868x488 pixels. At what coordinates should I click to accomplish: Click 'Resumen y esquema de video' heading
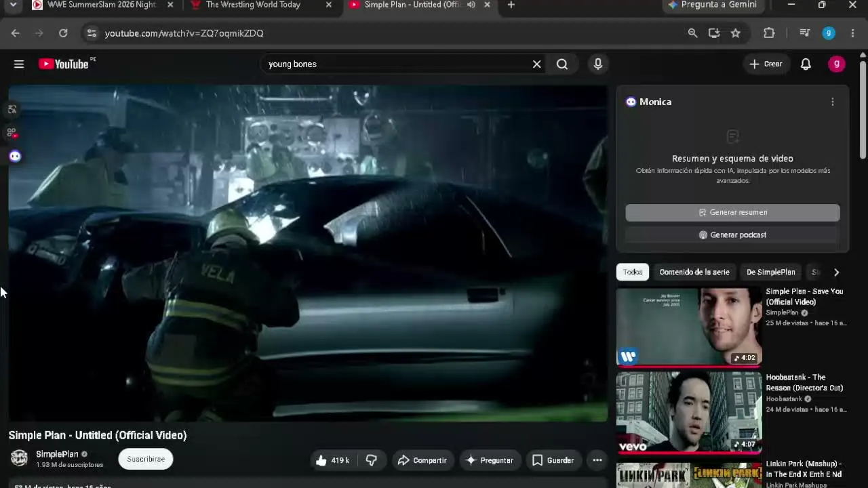732,159
